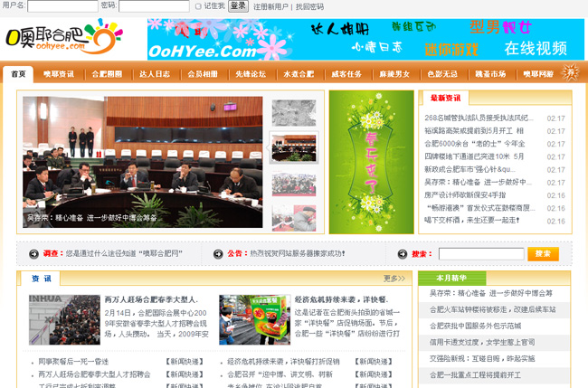Select the crowd scene slideshow thumbnail
Screen dimensions: 588x388
(x=294, y=184)
